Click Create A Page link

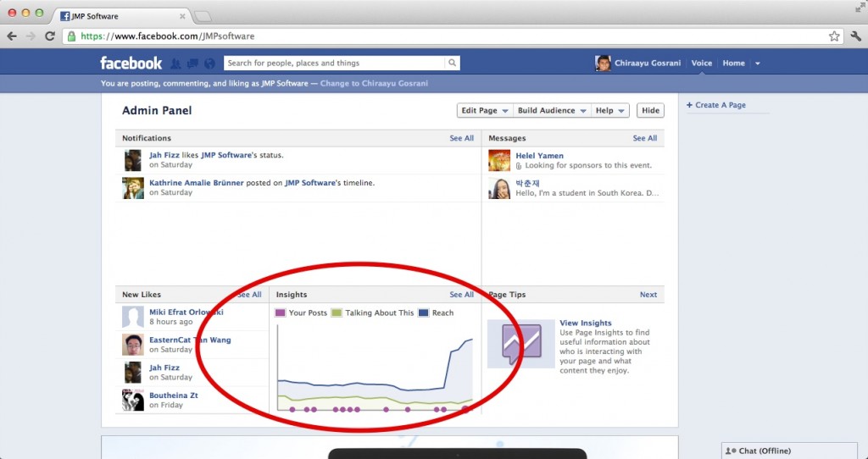(721, 105)
